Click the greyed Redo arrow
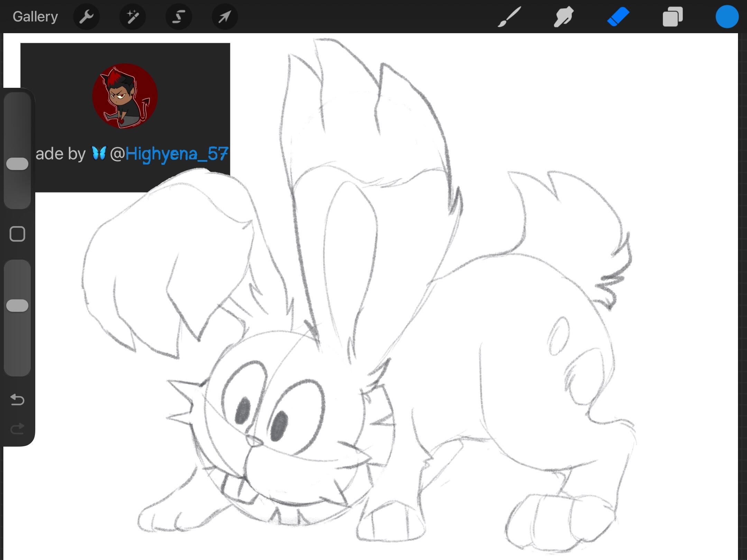Screen dimensions: 747x560 (x=17, y=429)
